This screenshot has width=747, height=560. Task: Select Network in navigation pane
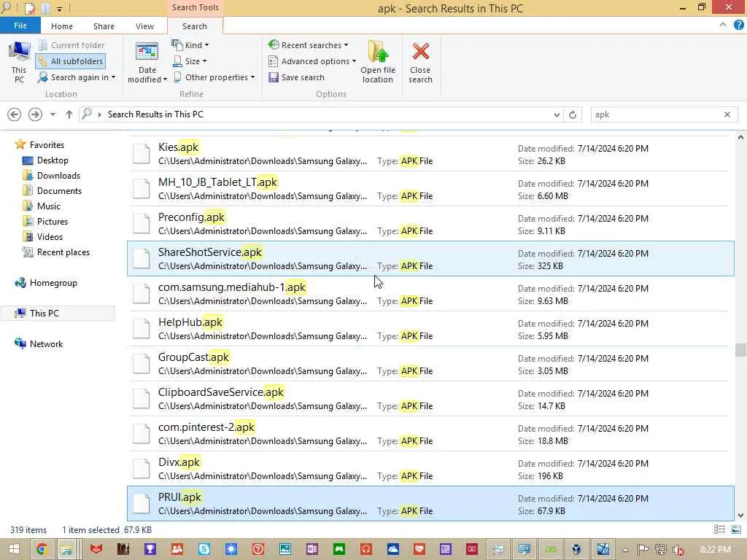pyautogui.click(x=39, y=344)
